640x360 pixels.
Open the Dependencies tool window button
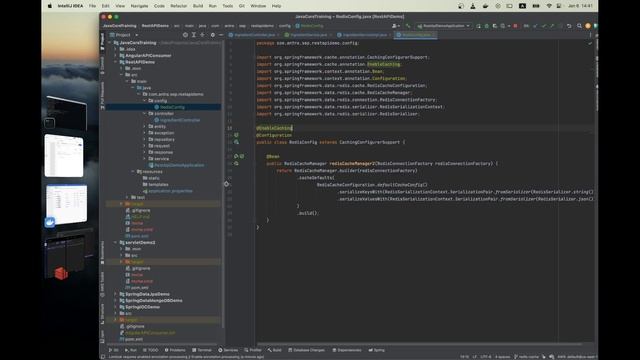347,350
